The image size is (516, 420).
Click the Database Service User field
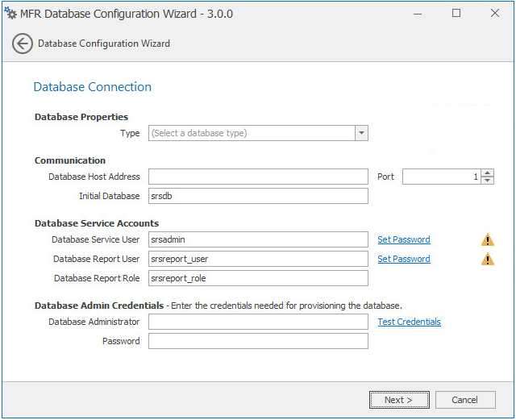pyautogui.click(x=258, y=239)
